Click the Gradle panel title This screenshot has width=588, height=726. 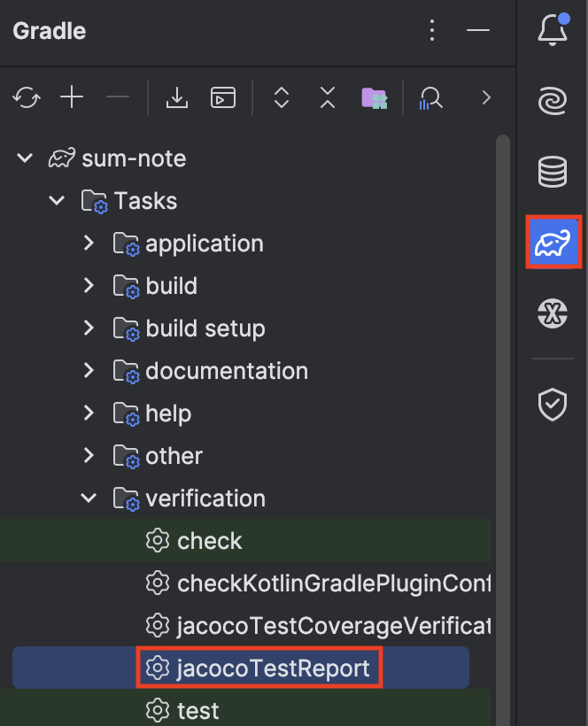(50, 31)
